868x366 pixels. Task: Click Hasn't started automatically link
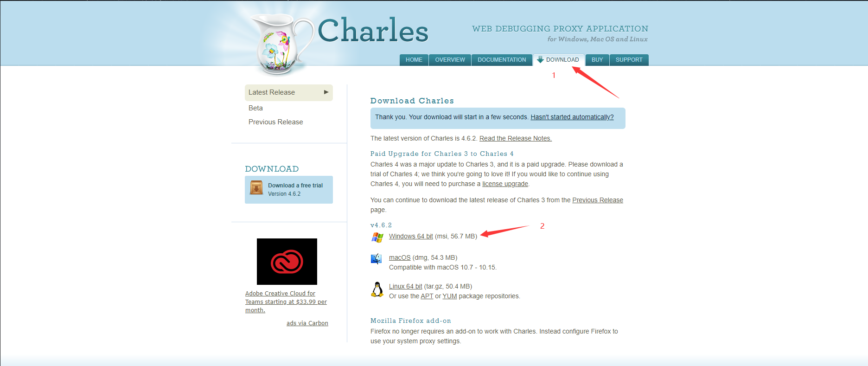coord(572,117)
